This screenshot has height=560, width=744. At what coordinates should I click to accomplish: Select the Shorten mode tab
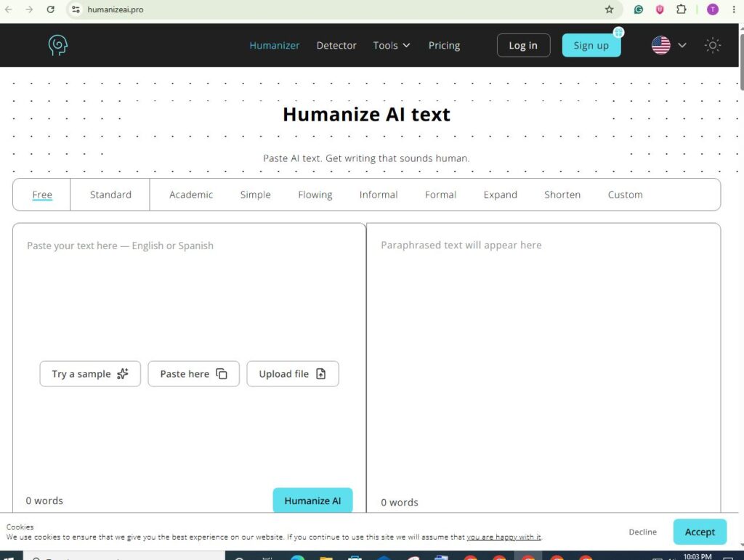point(562,195)
